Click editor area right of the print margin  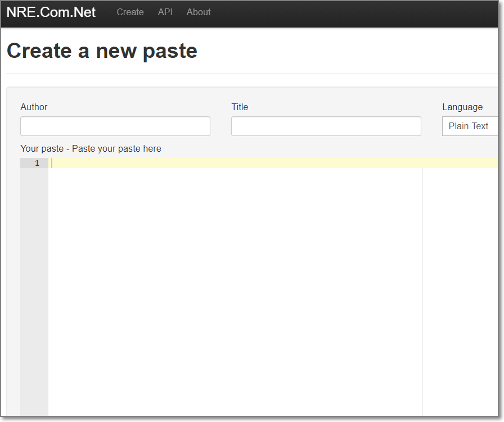458,281
